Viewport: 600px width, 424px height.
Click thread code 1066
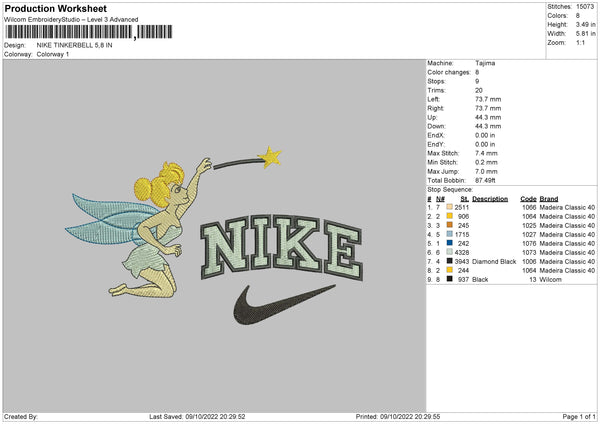pyautogui.click(x=529, y=207)
